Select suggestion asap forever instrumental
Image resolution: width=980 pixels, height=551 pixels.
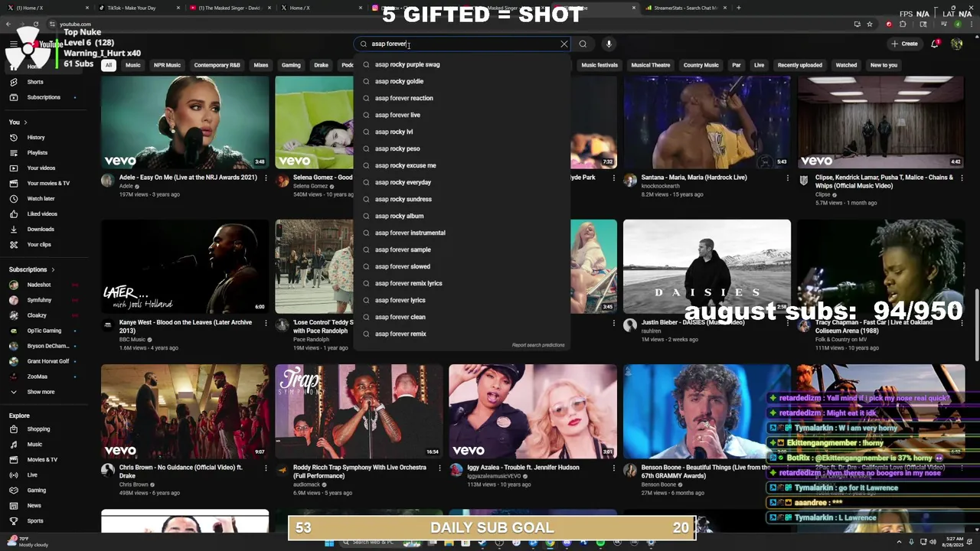462,233
